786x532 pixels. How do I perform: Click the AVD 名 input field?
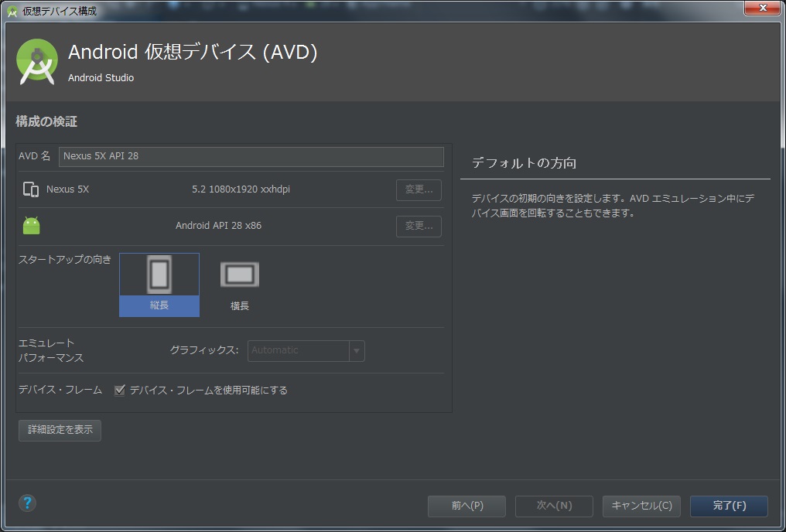251,156
